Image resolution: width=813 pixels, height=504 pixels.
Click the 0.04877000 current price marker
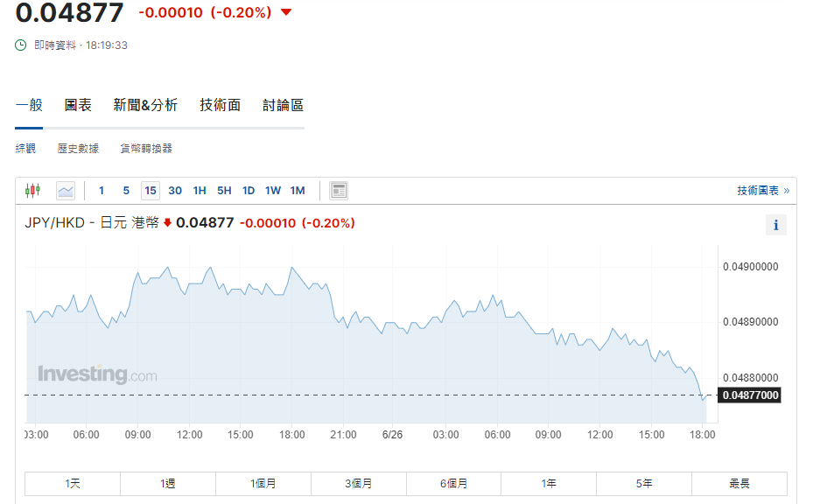pyautogui.click(x=749, y=395)
